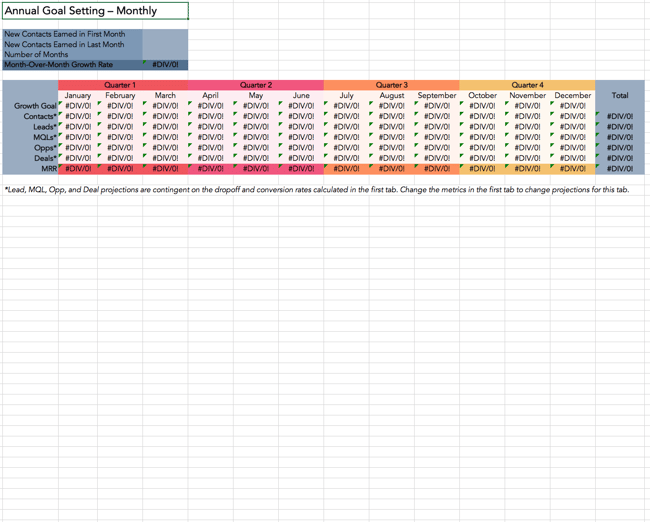Select the October column header

coord(482,95)
